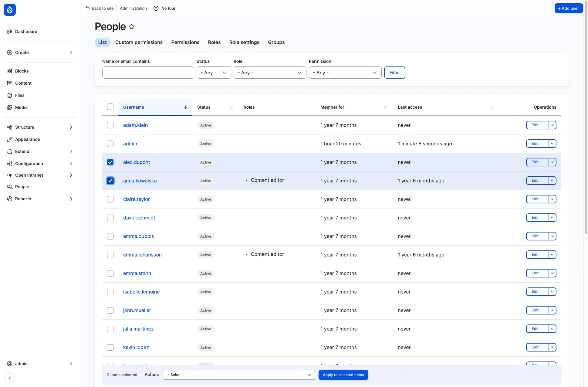Sort by the Member for column icon
Image resolution: width=588 pixels, height=387 pixels.
(x=386, y=107)
